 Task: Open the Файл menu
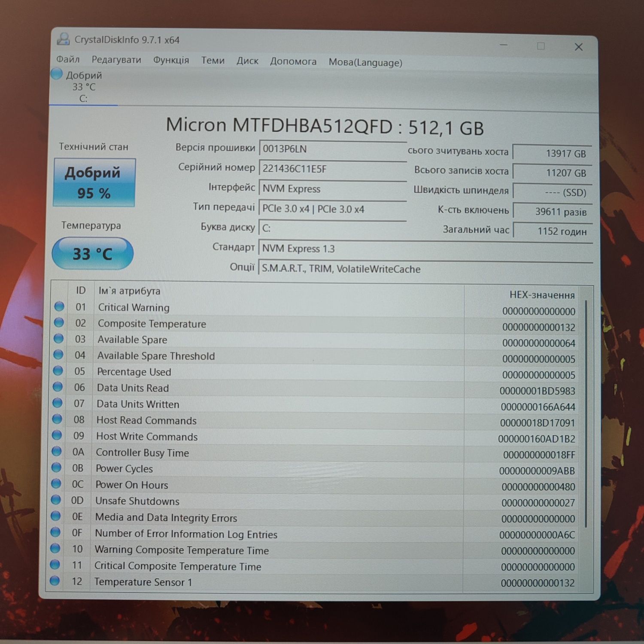pyautogui.click(x=68, y=59)
